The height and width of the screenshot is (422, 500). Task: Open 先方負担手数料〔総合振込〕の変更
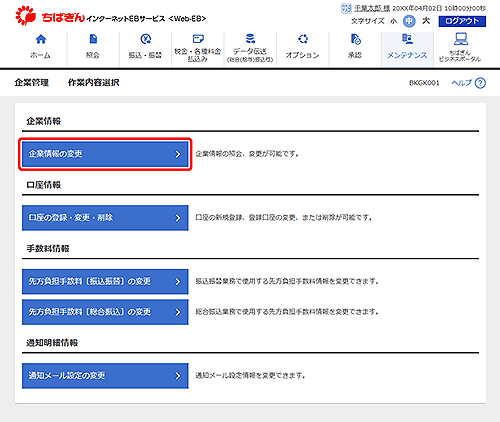(x=105, y=312)
